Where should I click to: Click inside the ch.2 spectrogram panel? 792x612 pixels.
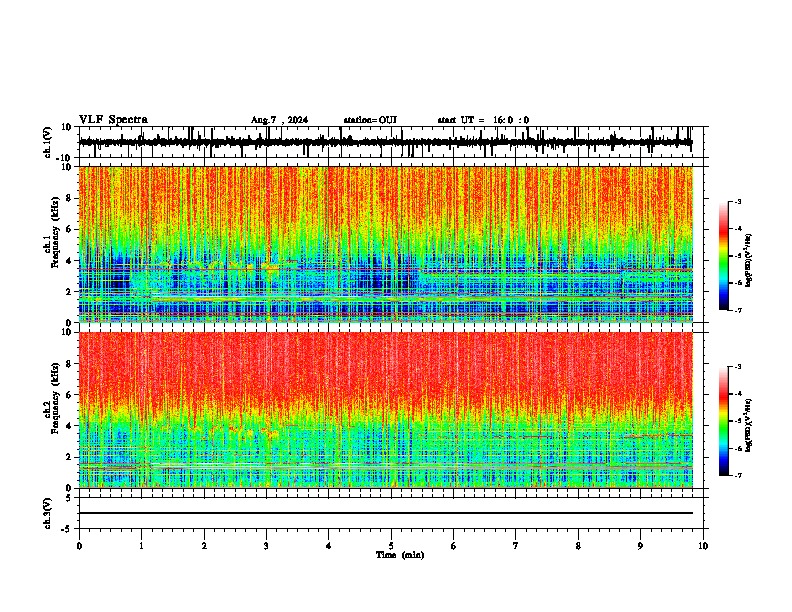pyautogui.click(x=385, y=410)
